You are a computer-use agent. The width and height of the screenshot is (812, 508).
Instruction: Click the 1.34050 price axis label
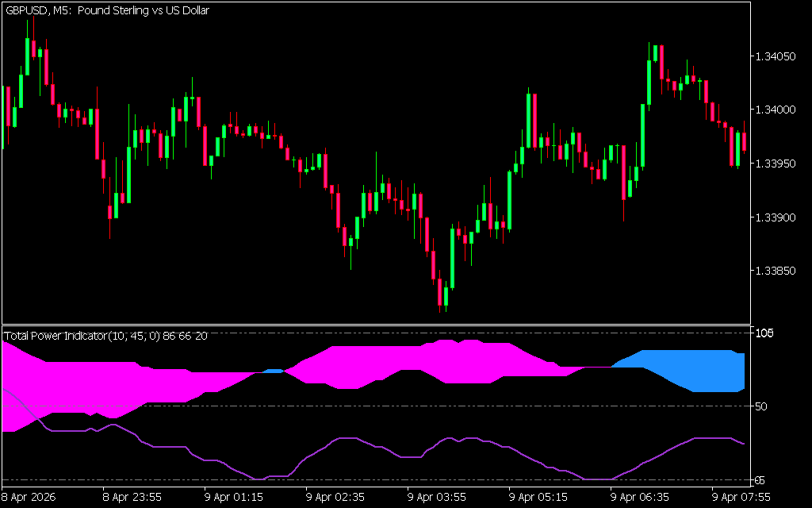click(774, 56)
